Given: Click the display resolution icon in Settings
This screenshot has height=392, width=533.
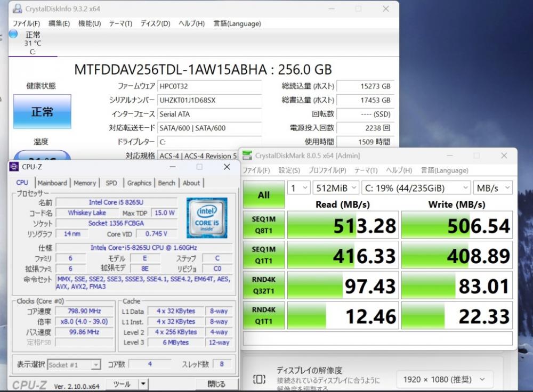Looking at the screenshot, I should tap(259, 379).
